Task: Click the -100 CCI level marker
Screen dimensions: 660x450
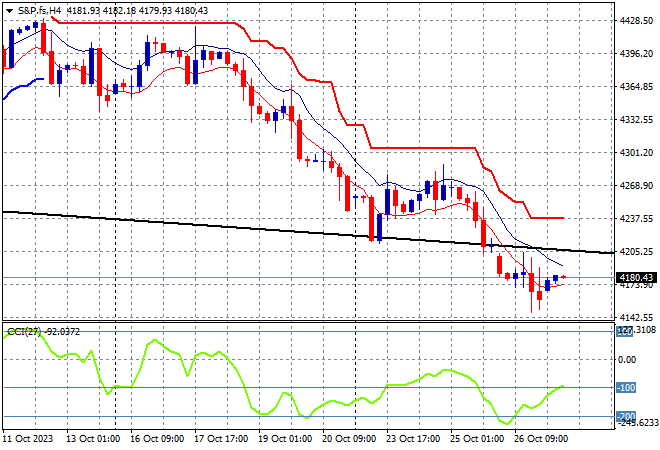Action: tap(626, 388)
